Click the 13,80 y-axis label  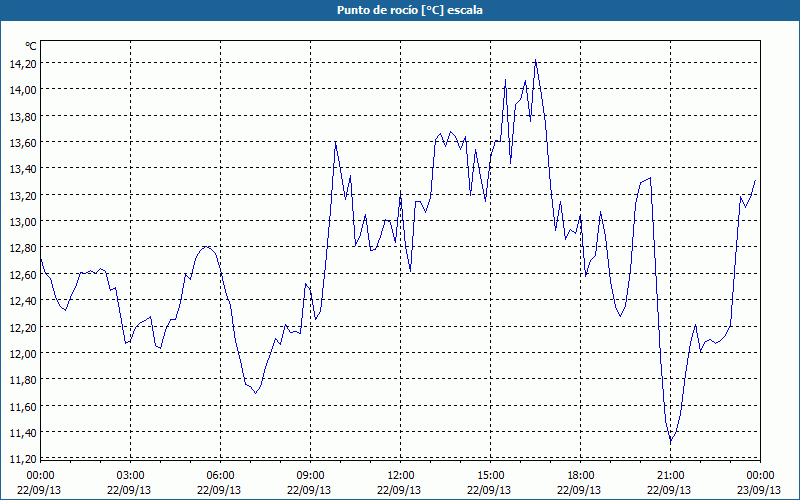(22, 116)
